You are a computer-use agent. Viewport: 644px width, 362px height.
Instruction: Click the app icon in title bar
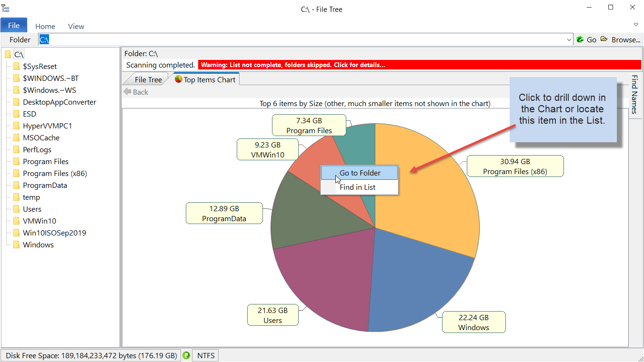(x=6, y=8)
